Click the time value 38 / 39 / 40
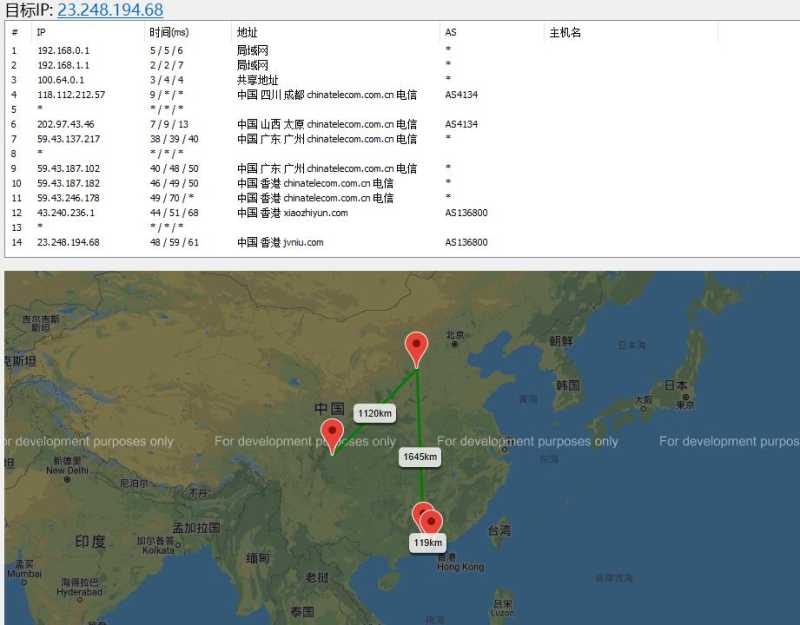This screenshot has width=800, height=625. (x=174, y=139)
